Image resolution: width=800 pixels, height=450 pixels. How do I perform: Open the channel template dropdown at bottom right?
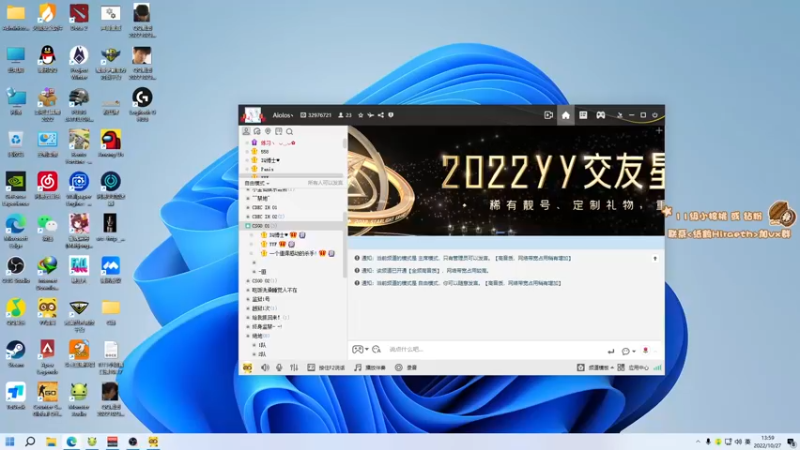pos(595,367)
